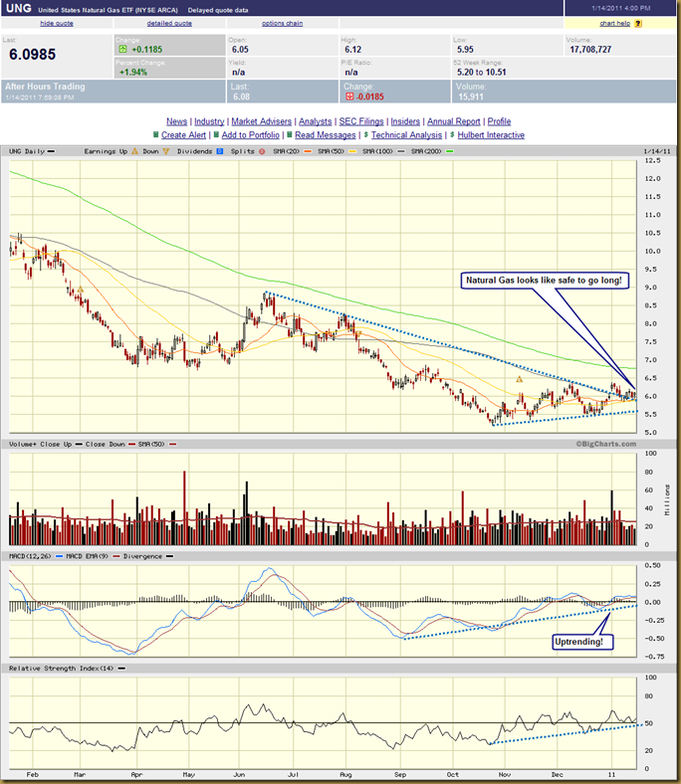Open the options chain link

(282, 23)
